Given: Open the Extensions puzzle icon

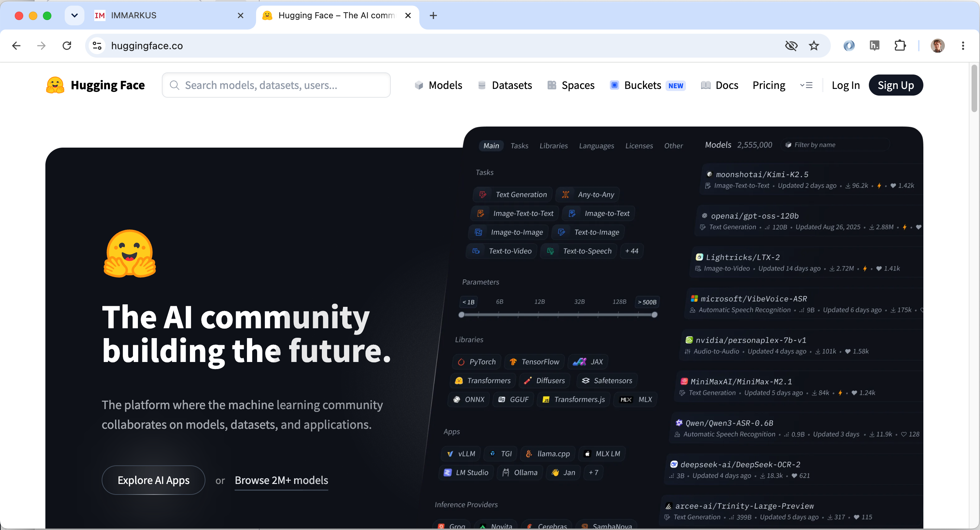Looking at the screenshot, I should [900, 46].
